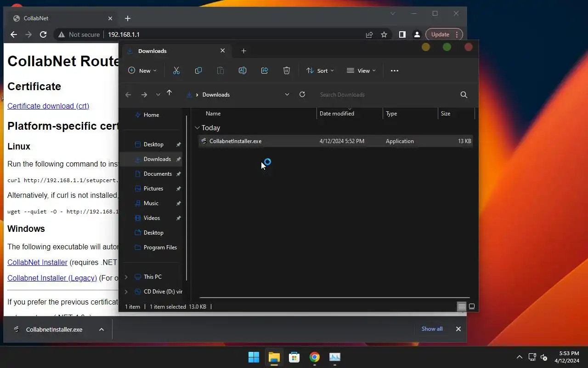Click the Chrome share page icon
Image resolution: width=588 pixels, height=368 pixels.
click(x=369, y=34)
